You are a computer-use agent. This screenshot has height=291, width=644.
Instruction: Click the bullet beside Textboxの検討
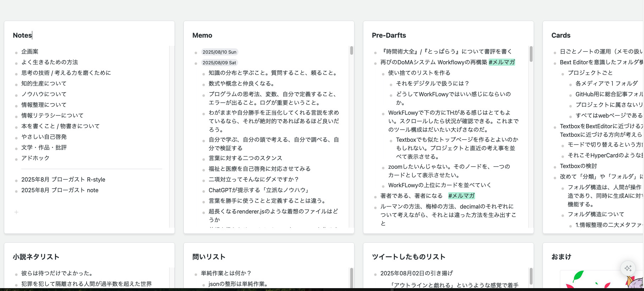pyautogui.click(x=555, y=167)
